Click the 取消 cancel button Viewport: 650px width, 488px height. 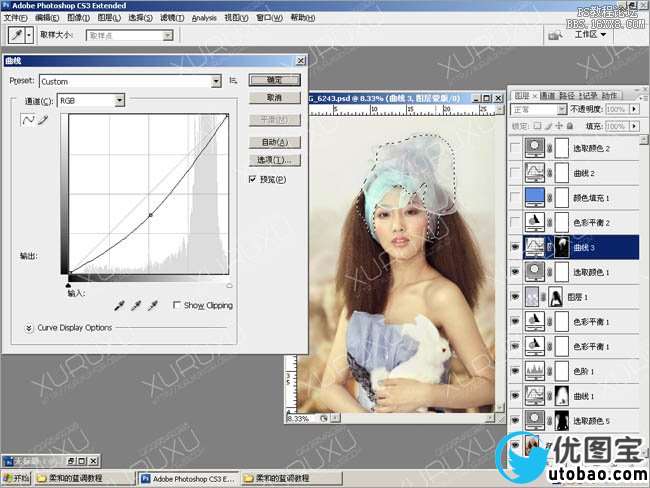274,98
